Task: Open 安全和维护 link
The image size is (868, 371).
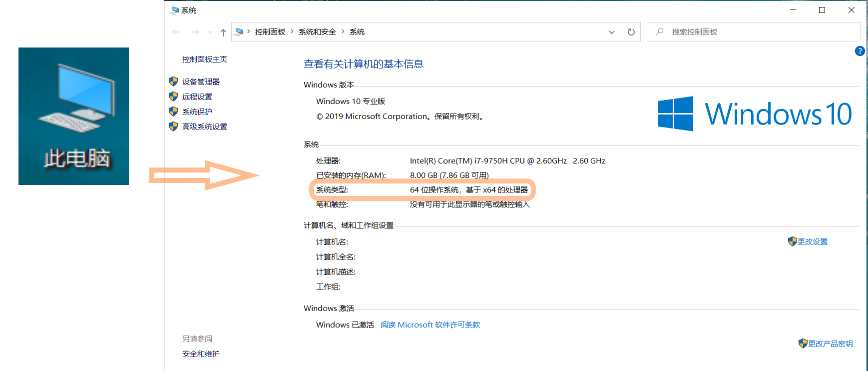Action: (201, 353)
